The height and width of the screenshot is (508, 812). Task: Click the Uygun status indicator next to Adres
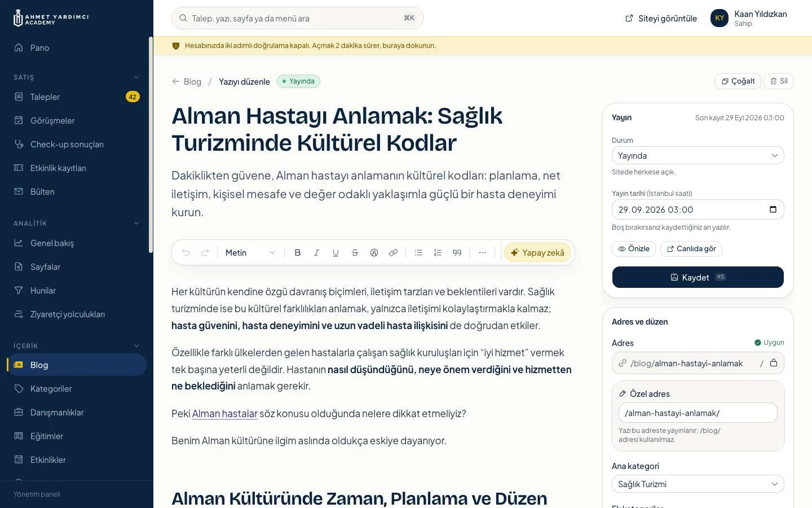[x=769, y=343]
